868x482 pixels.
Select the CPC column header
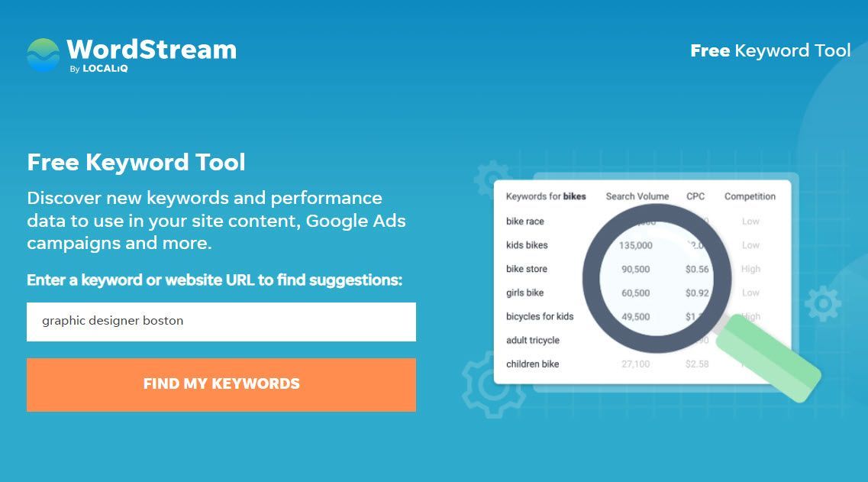[x=695, y=196]
